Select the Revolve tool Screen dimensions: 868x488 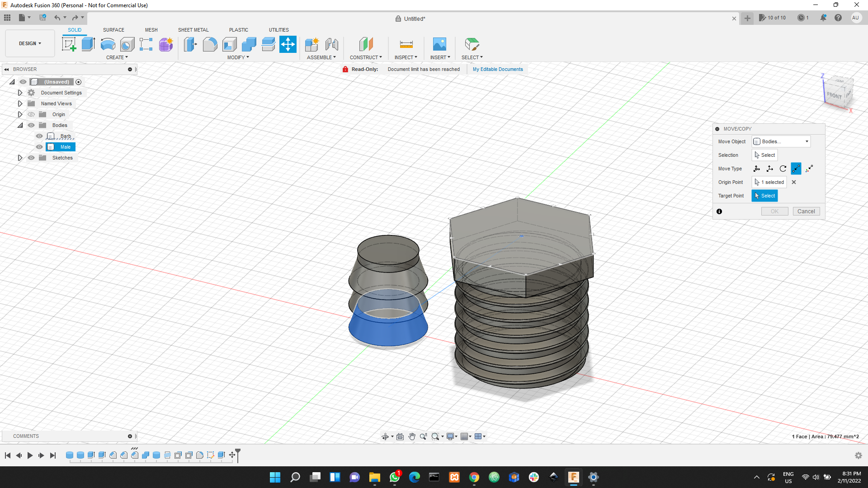[x=107, y=44]
